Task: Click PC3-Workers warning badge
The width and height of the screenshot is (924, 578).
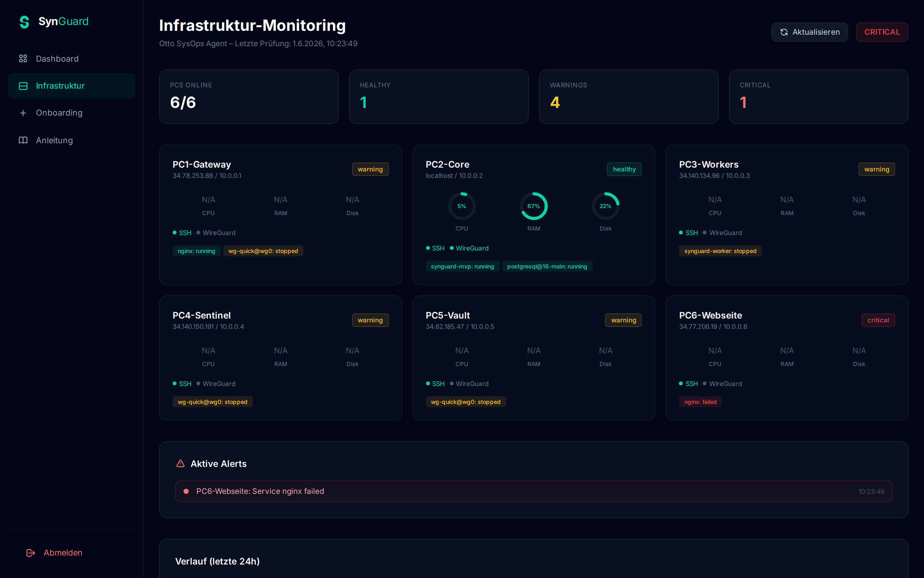Action: [877, 169]
